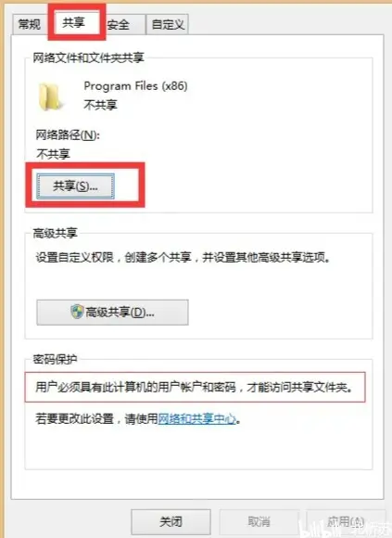392x538 pixels.
Task: Open 高级共享(D)... settings
Action: click(112, 312)
